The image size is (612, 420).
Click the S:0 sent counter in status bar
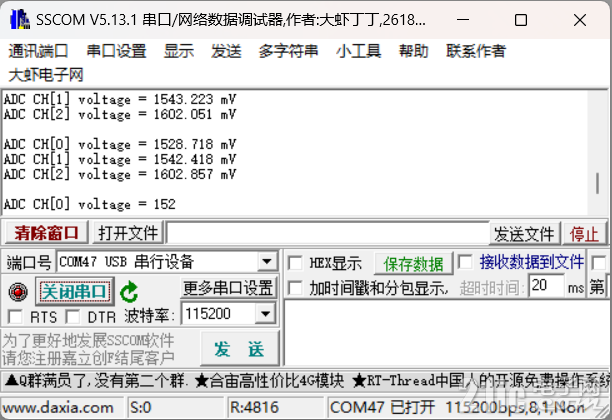141,408
